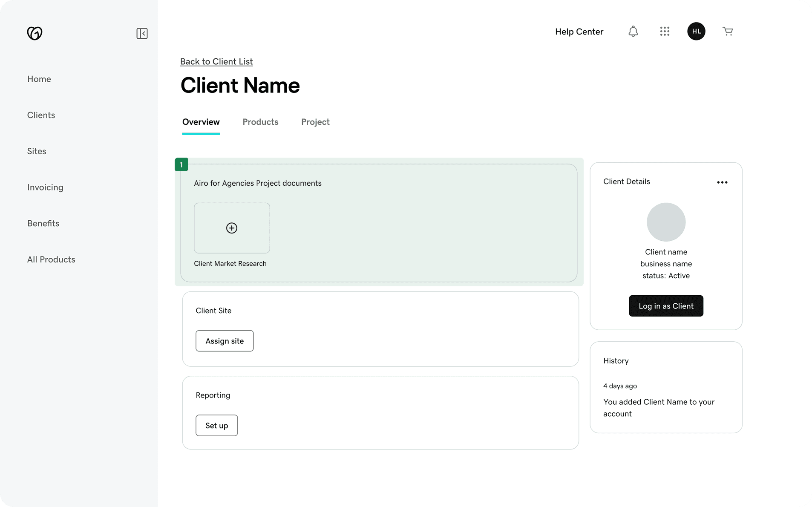Select the Overview tab
The image size is (812, 507).
201,122
